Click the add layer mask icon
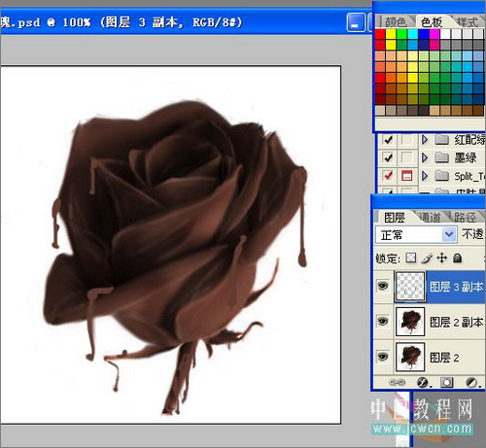486x448 pixels. (x=447, y=383)
